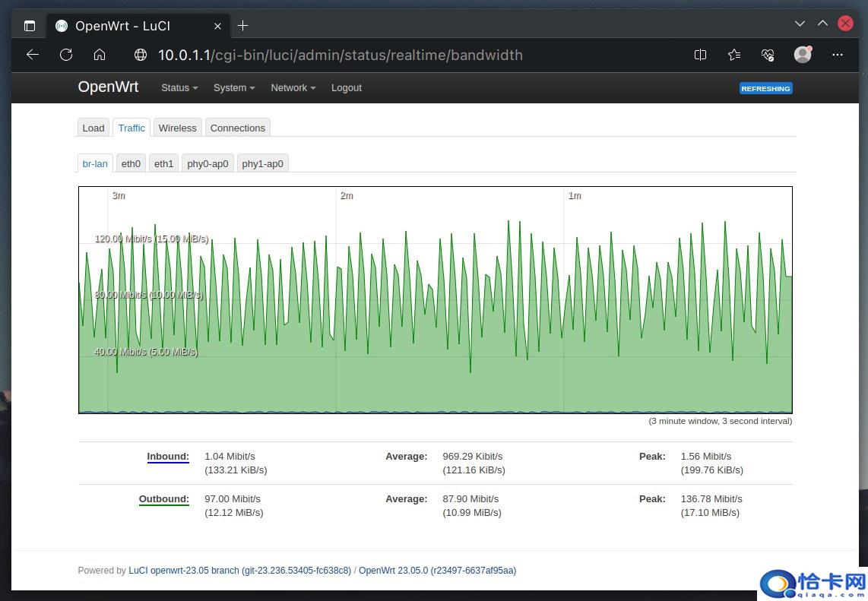Switch to the Wireless tab

coord(177,128)
